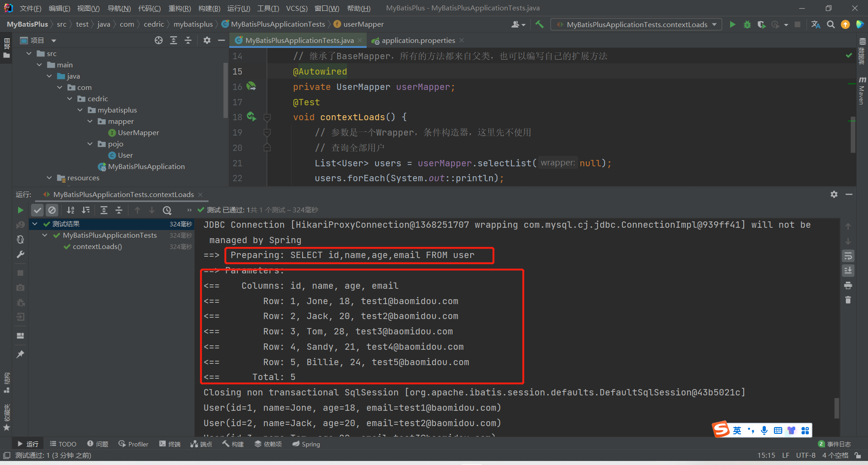Open the Spring tool window
The width and height of the screenshot is (868, 465).
[x=306, y=444]
